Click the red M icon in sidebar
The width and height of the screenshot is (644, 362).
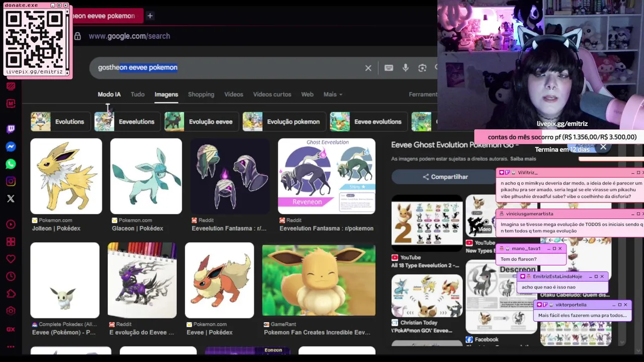pos(11,103)
